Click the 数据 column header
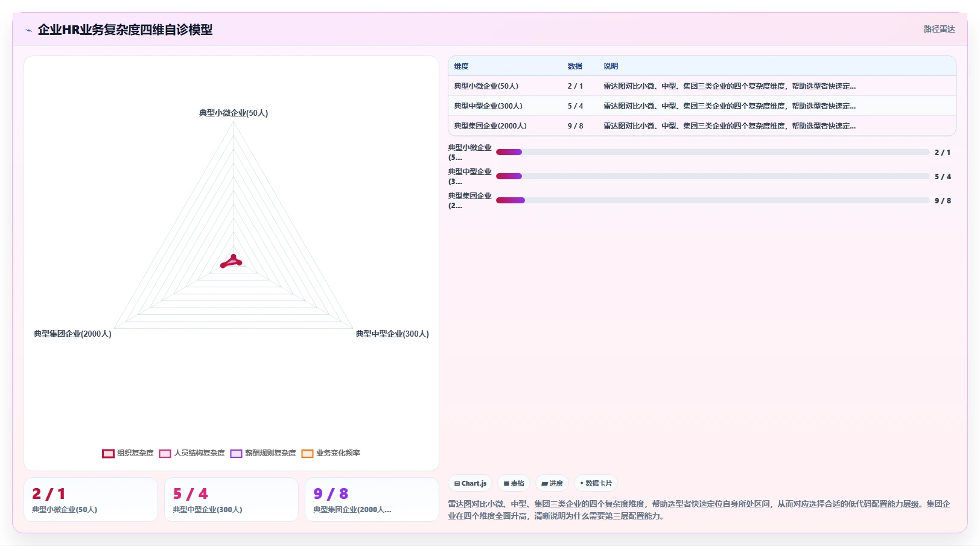Image resolution: width=980 pixels, height=546 pixels. click(575, 66)
